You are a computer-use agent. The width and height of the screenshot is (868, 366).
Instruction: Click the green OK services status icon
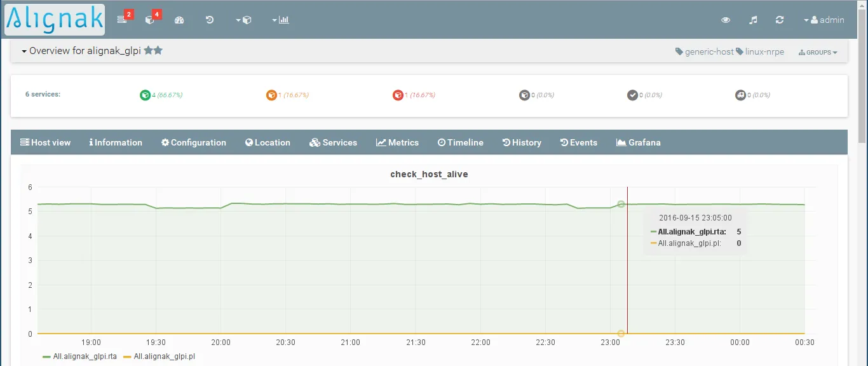(145, 95)
